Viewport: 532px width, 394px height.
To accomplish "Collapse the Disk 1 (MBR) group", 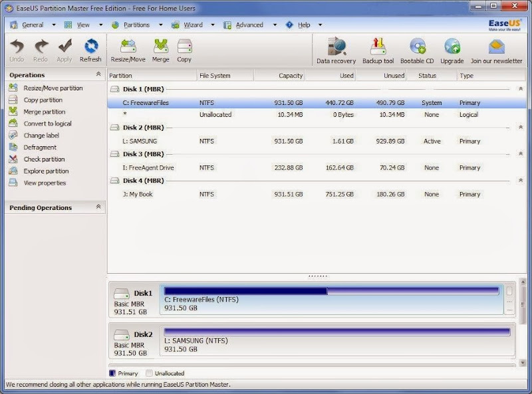I will [521, 88].
